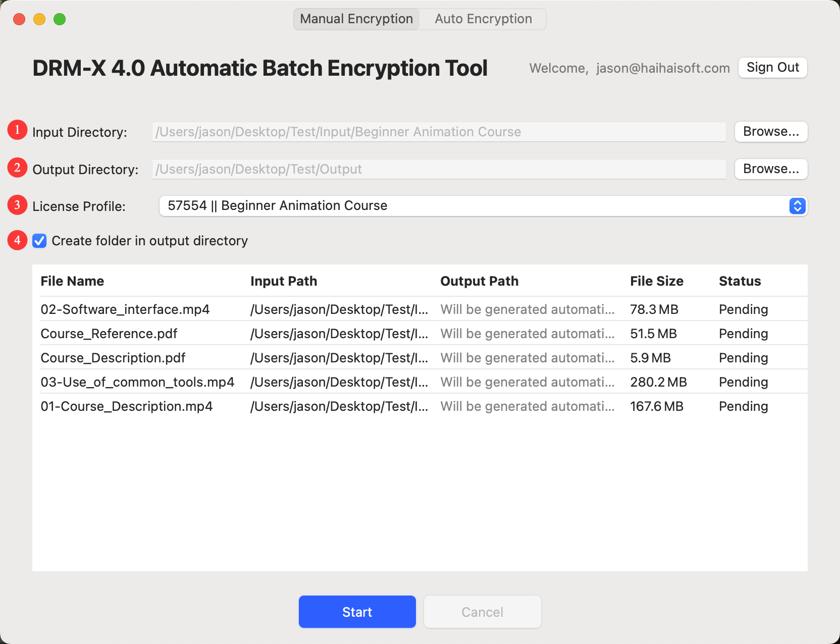840x644 pixels.
Task: Select the 02-Software_interface.mp4 row
Action: [x=420, y=309]
